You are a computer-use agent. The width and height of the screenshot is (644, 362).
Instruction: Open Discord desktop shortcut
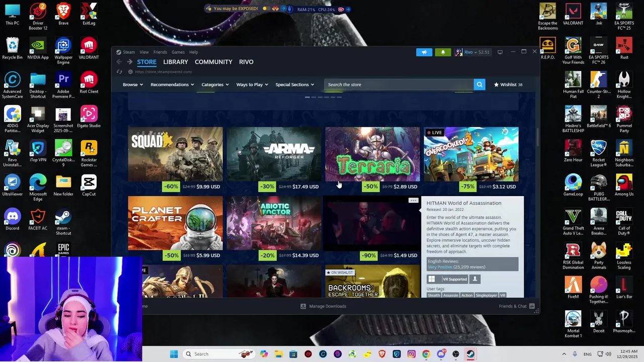(x=13, y=220)
